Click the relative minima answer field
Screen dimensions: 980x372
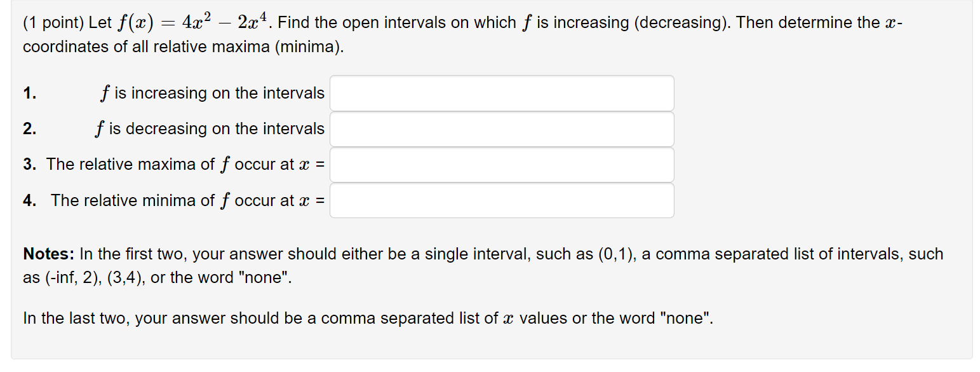pyautogui.click(x=501, y=200)
